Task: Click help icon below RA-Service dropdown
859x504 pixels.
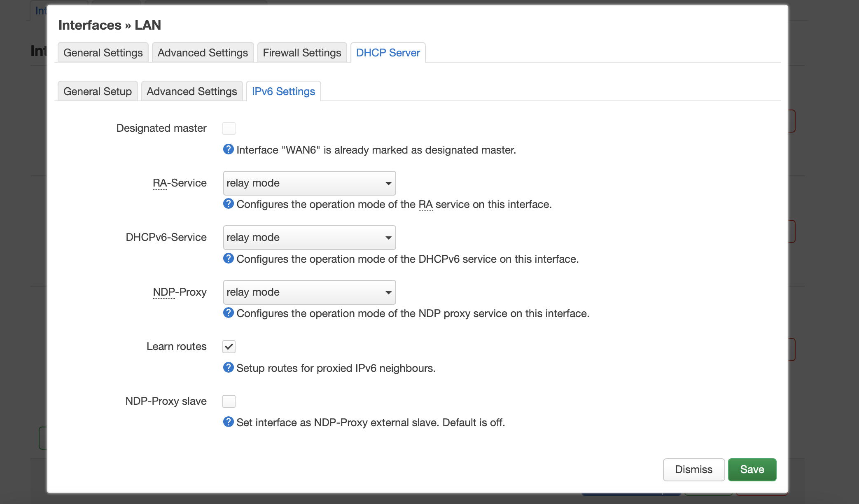Action: 228,204
